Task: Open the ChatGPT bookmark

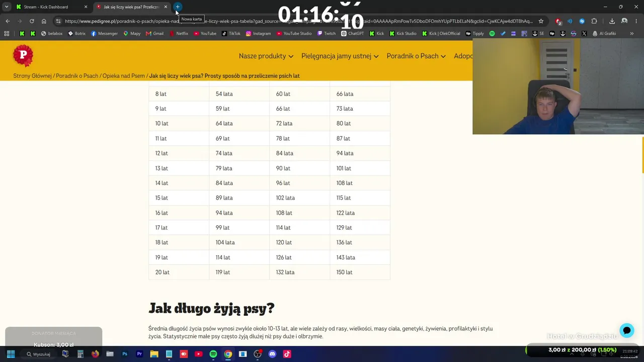Action: 352,34
